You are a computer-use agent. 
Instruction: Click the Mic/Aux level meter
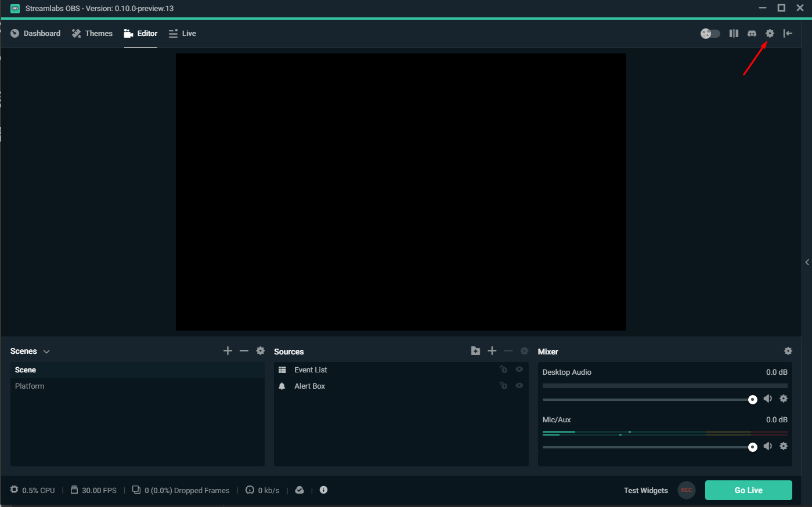tap(665, 433)
